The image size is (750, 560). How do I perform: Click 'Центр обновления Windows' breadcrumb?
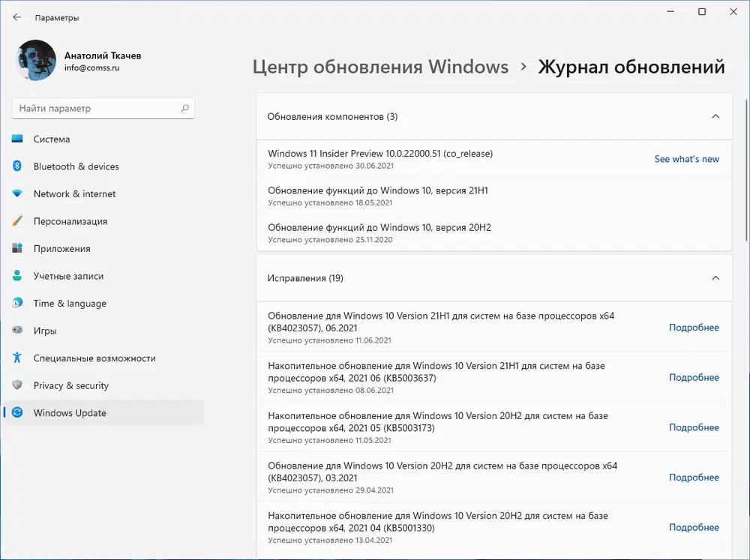pos(380,67)
